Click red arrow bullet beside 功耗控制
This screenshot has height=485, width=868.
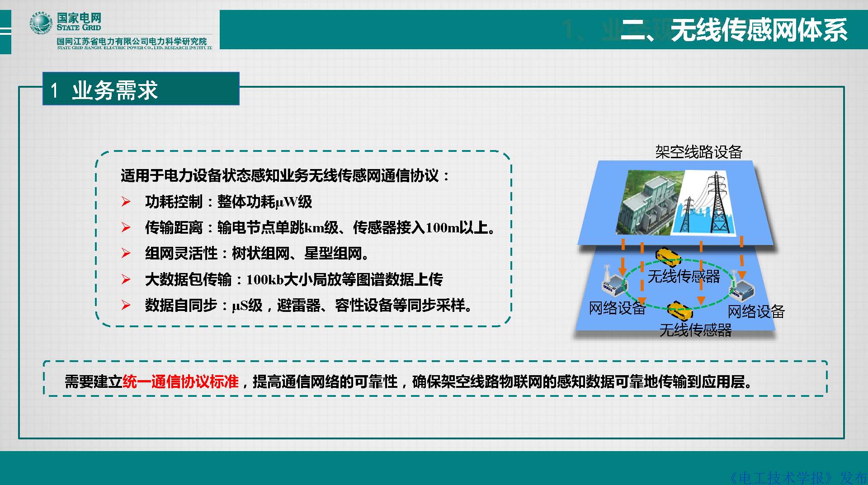(x=126, y=202)
